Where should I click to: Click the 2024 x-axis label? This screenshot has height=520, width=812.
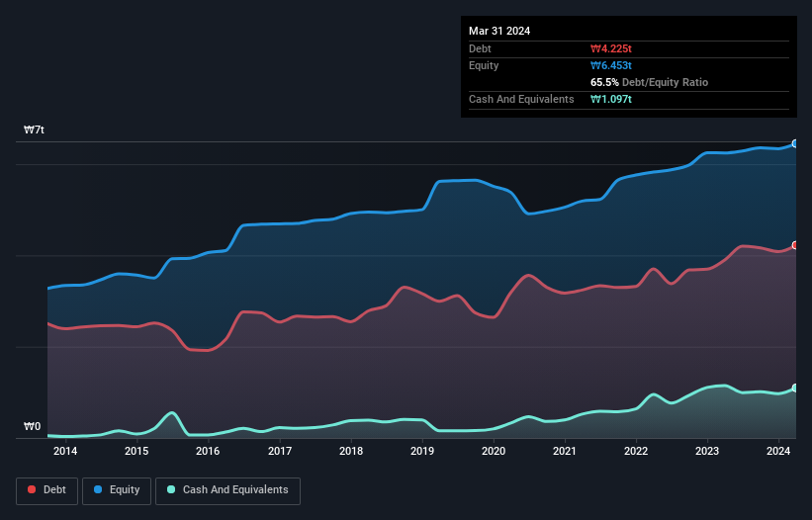(x=778, y=451)
